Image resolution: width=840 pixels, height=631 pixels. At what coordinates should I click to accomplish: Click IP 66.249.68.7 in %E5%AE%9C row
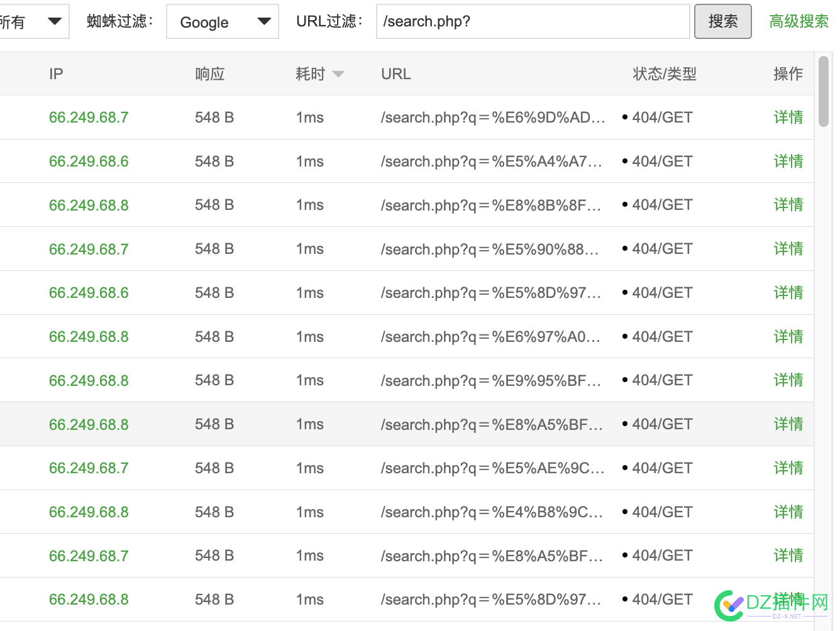(x=89, y=468)
